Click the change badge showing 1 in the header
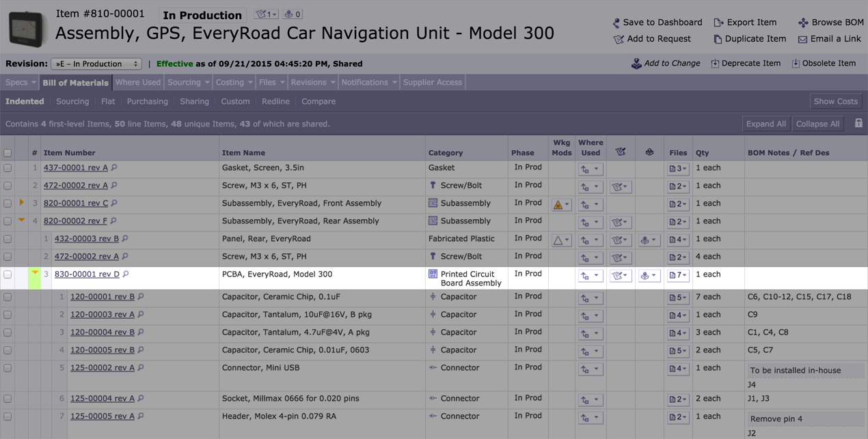The width and height of the screenshot is (868, 439). [266, 14]
